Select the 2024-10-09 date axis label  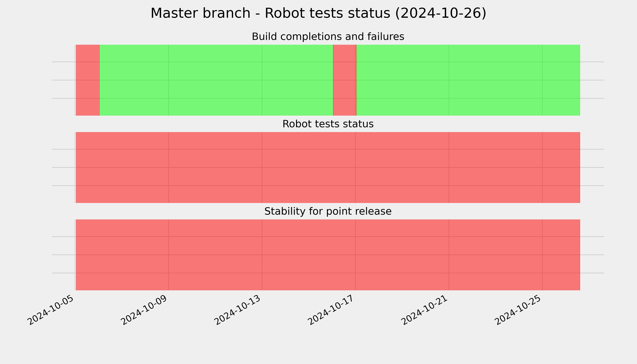pos(145,310)
